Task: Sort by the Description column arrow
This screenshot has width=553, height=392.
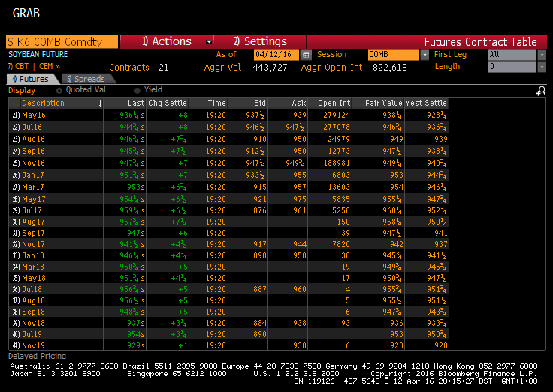Action: click(x=100, y=103)
